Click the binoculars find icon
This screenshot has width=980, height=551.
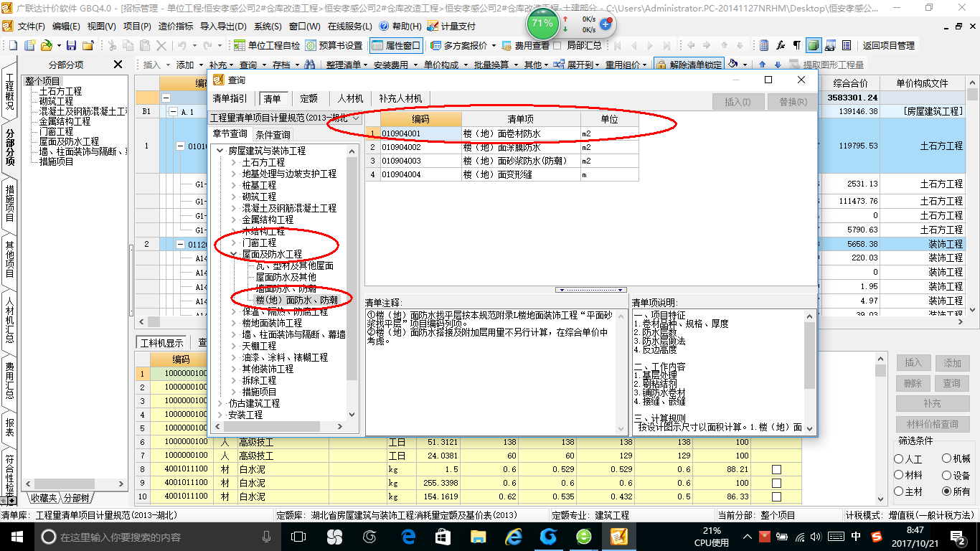pos(309,65)
